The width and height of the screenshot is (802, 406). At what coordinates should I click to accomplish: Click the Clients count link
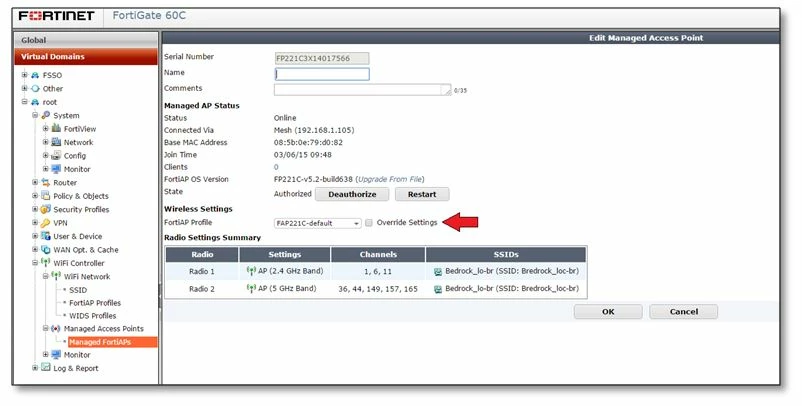276,167
